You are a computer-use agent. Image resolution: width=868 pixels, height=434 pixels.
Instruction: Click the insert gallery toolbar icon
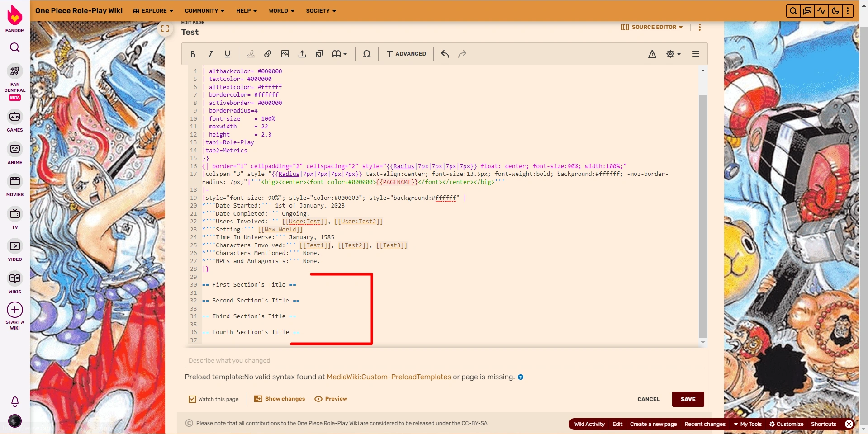tap(319, 54)
